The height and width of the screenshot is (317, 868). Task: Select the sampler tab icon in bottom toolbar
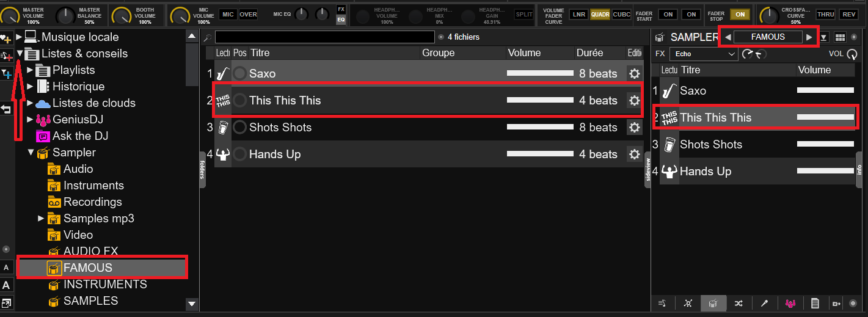(713, 304)
